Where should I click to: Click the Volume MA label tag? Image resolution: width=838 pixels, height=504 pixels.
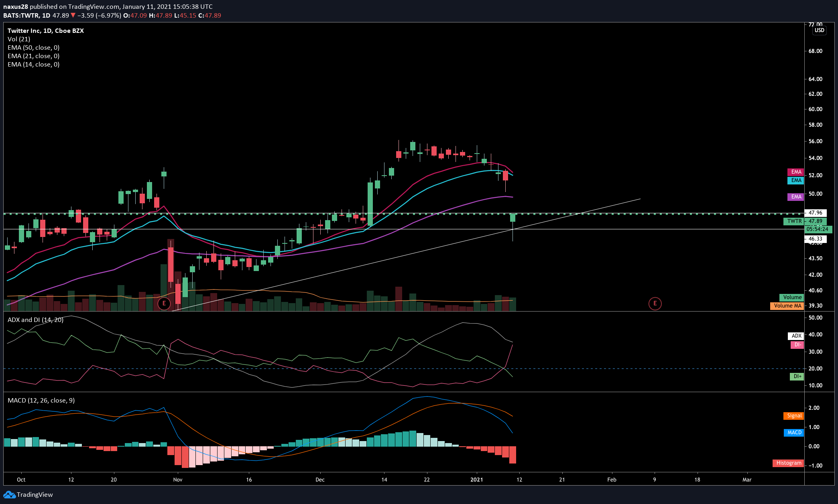787,306
